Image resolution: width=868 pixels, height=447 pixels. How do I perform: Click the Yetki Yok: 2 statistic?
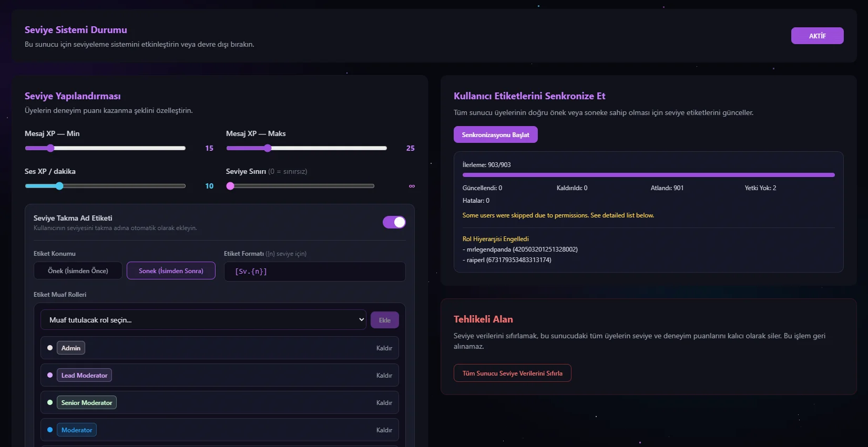[x=760, y=188]
